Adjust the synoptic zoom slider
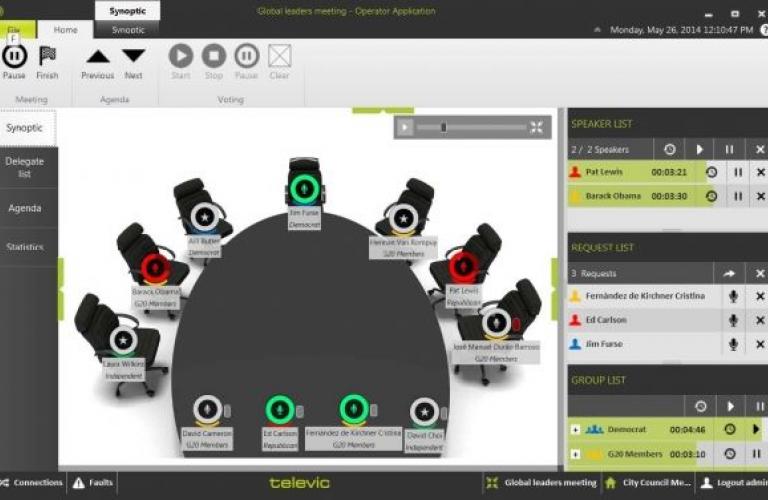The height and width of the screenshot is (500, 768). click(444, 127)
